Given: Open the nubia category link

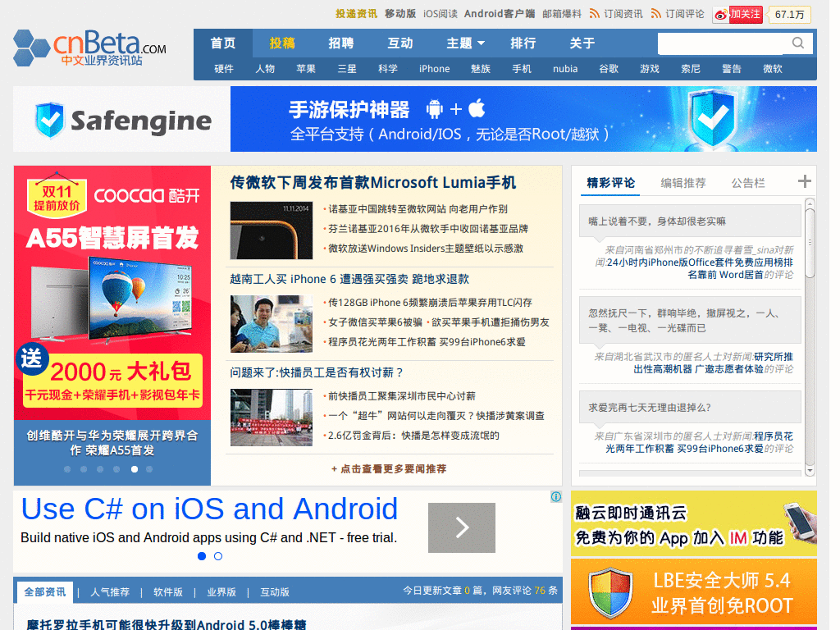Looking at the screenshot, I should 565,69.
